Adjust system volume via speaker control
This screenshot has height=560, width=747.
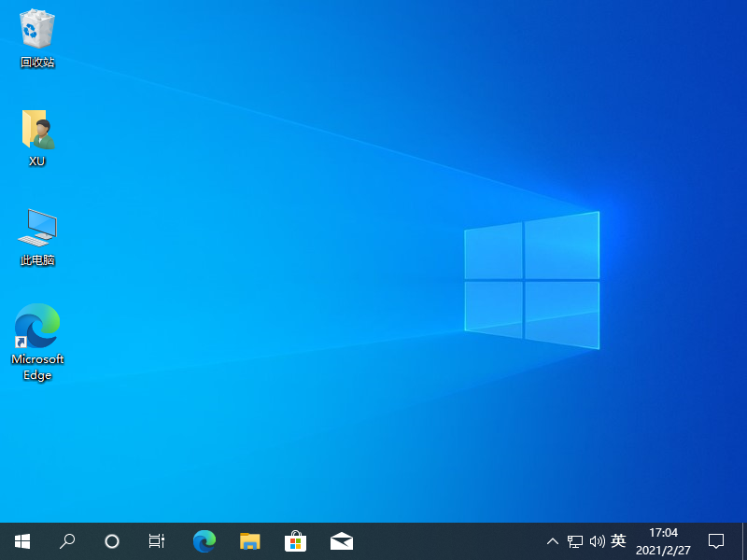coord(598,540)
